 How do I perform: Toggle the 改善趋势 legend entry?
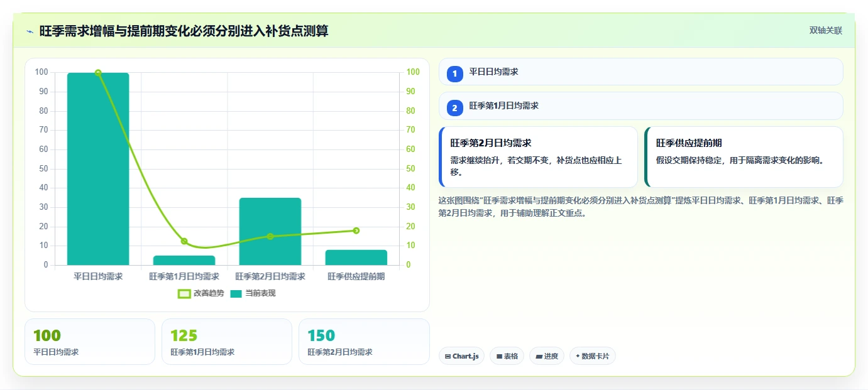[x=201, y=293]
